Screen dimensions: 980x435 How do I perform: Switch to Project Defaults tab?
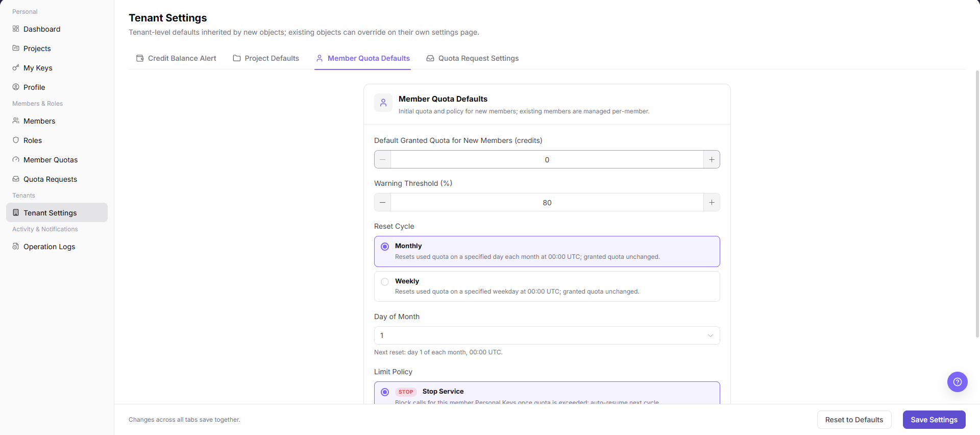pos(266,58)
